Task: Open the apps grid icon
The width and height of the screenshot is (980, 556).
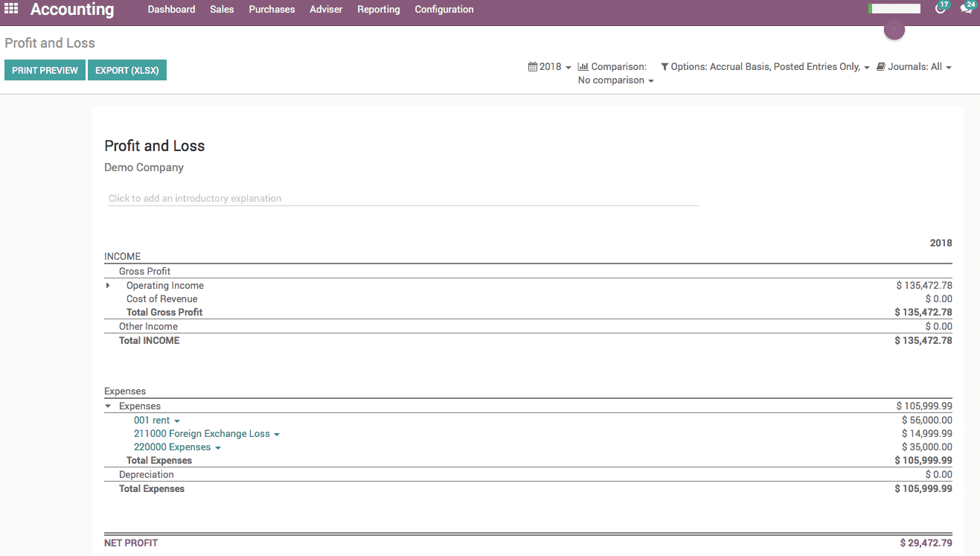Action: point(10,9)
